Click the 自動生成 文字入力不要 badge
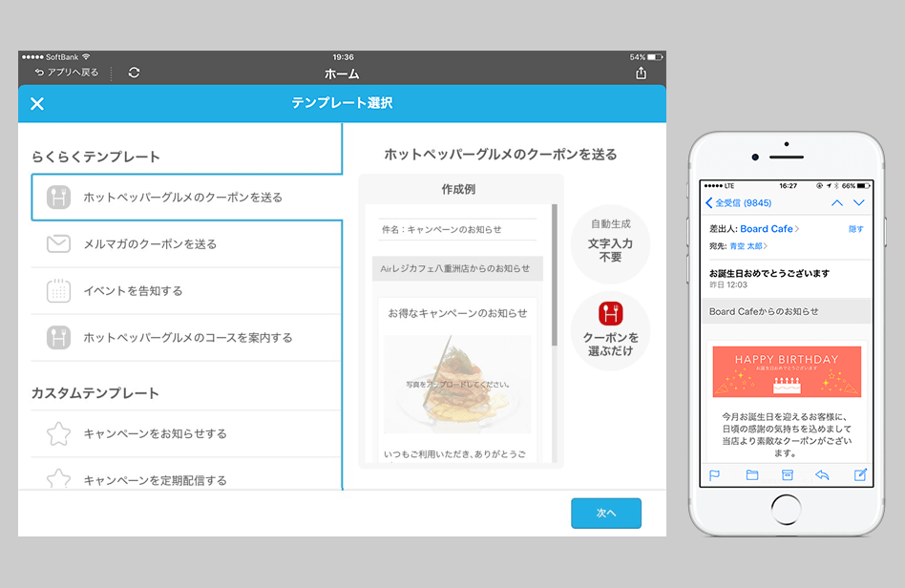This screenshot has height=588, width=905. 610,243
